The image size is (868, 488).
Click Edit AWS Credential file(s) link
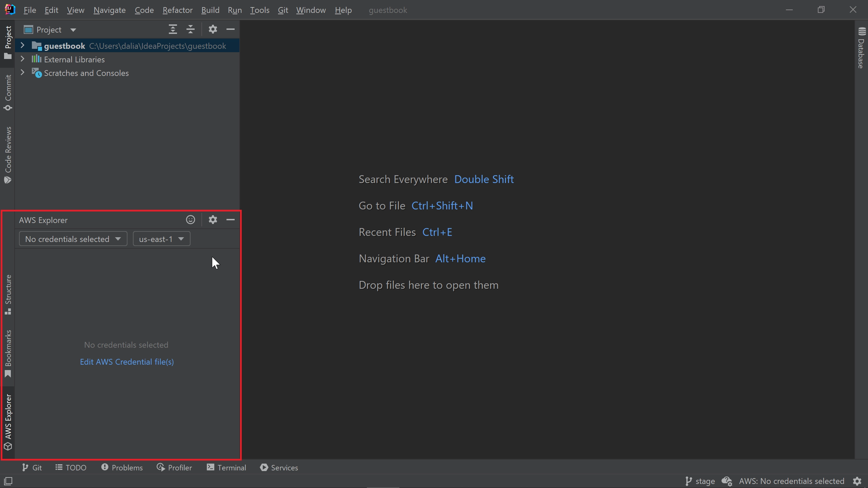(x=126, y=362)
